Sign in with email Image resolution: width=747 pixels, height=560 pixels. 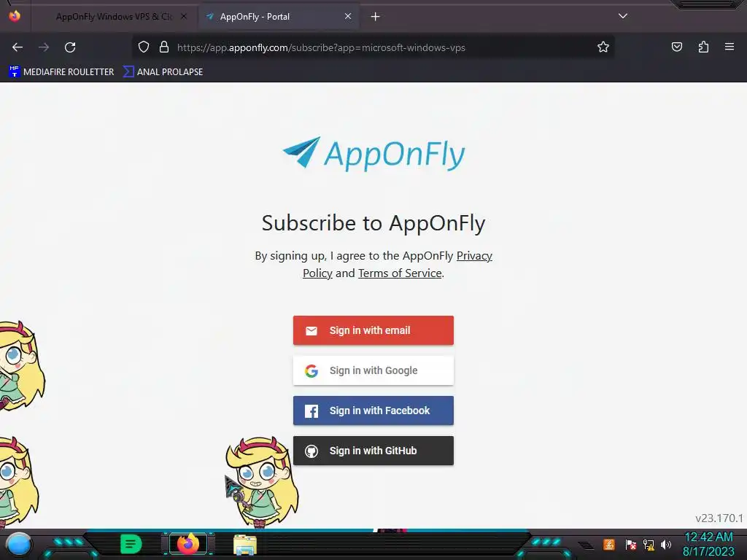point(373,330)
